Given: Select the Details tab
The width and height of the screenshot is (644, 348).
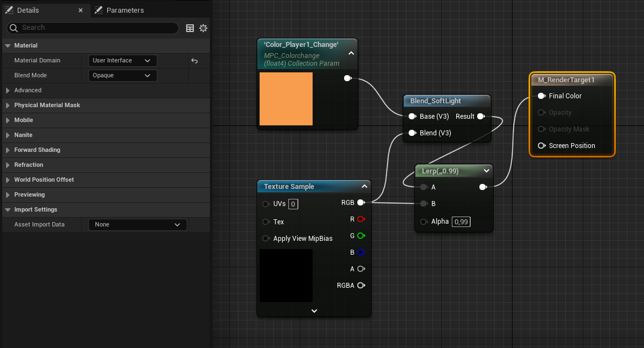Looking at the screenshot, I should point(28,10).
